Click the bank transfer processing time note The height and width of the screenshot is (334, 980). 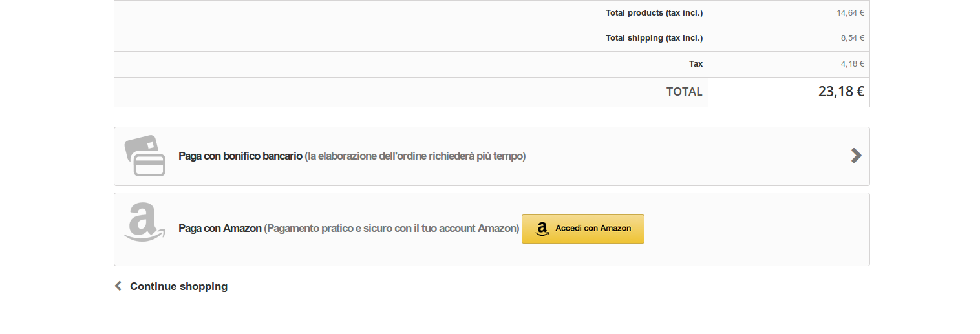415,156
